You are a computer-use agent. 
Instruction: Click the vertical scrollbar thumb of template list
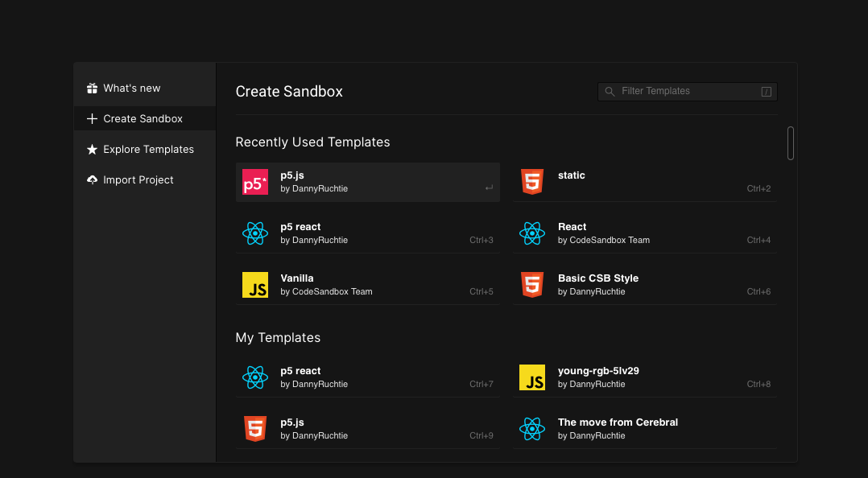(791, 143)
